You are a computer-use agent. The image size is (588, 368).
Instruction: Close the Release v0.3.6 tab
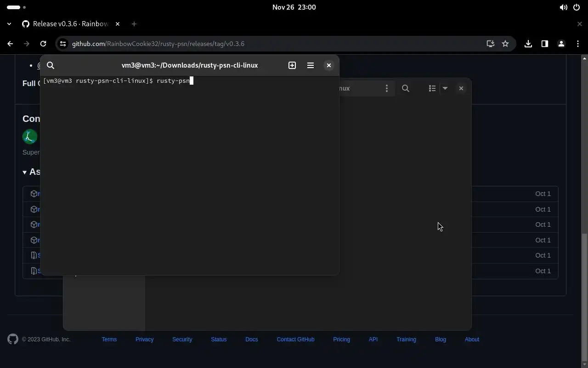point(118,24)
